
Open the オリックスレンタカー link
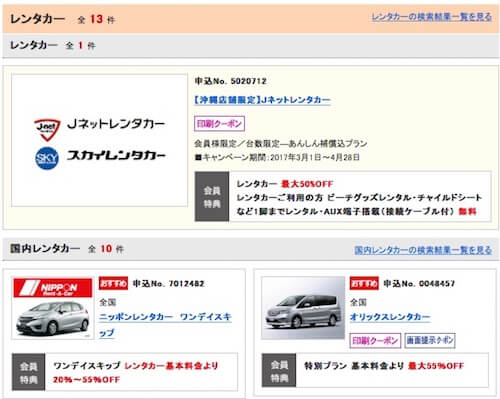(390, 317)
